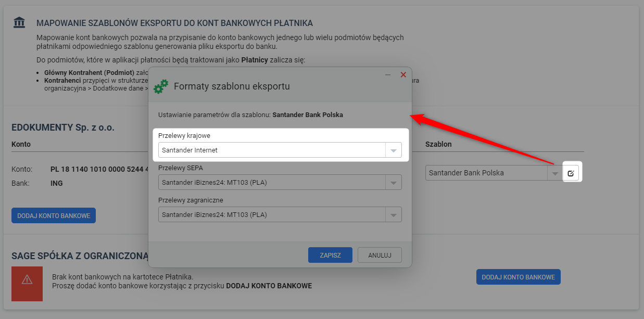Click DODAJ KONTO BANKOWE under EDOKUMENTY
This screenshot has height=319, width=644.
tap(54, 215)
